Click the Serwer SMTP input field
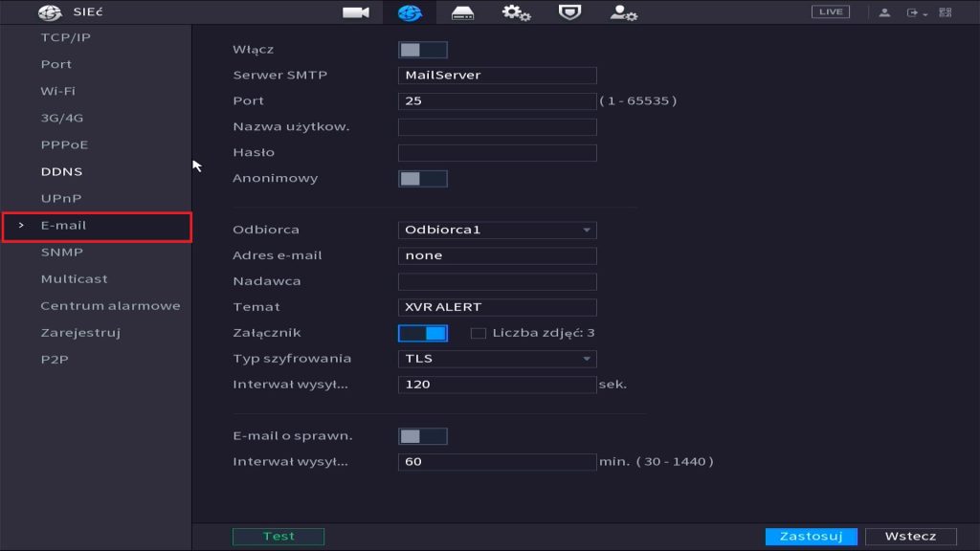Image resolution: width=980 pixels, height=551 pixels. [x=497, y=76]
